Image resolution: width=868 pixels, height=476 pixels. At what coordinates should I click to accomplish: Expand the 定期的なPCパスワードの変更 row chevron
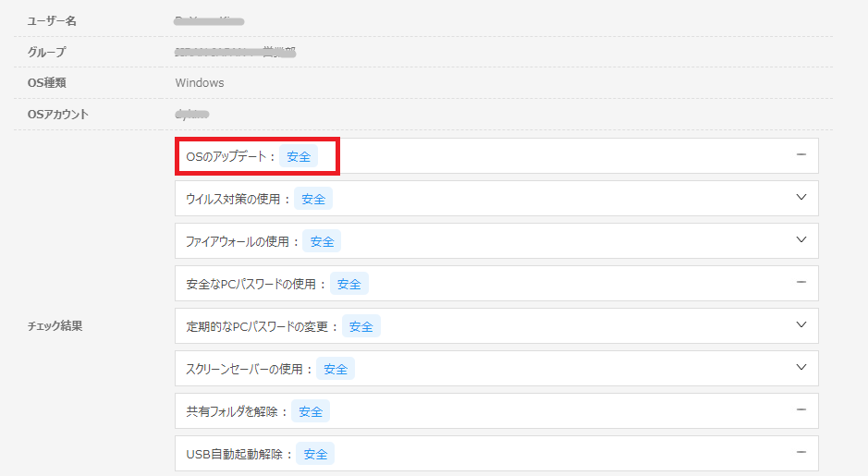(801, 325)
